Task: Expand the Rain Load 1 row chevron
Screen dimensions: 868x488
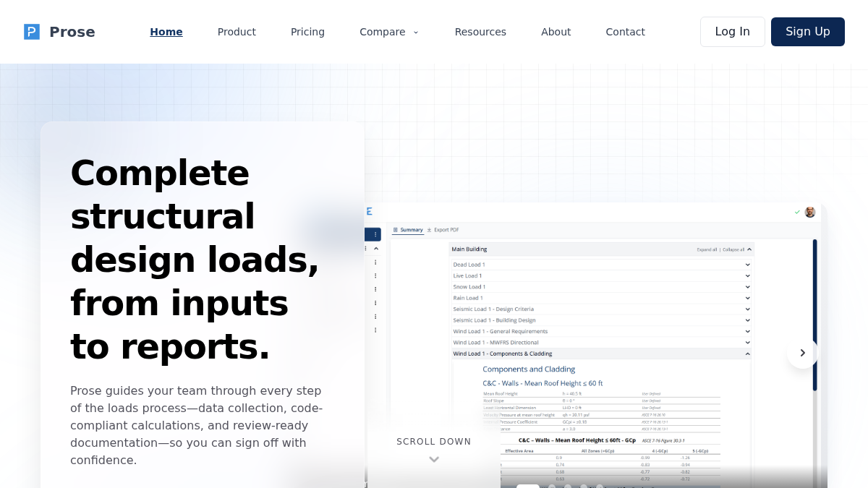Action: (x=748, y=298)
